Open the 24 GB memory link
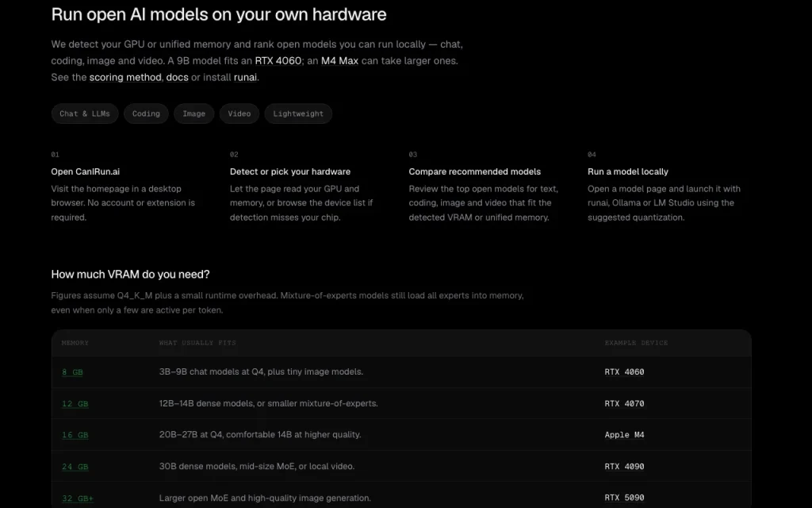812x508 pixels. click(x=75, y=467)
